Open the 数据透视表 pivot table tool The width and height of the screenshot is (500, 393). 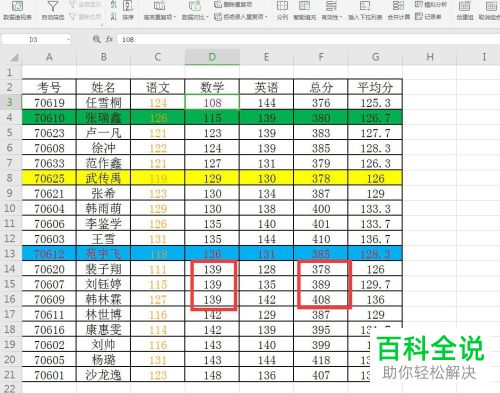pyautogui.click(x=17, y=10)
